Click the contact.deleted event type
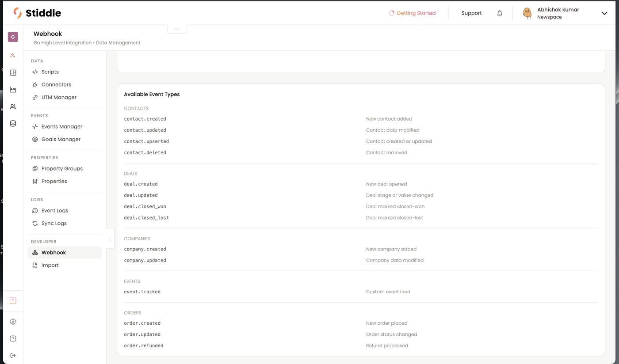 (x=145, y=153)
